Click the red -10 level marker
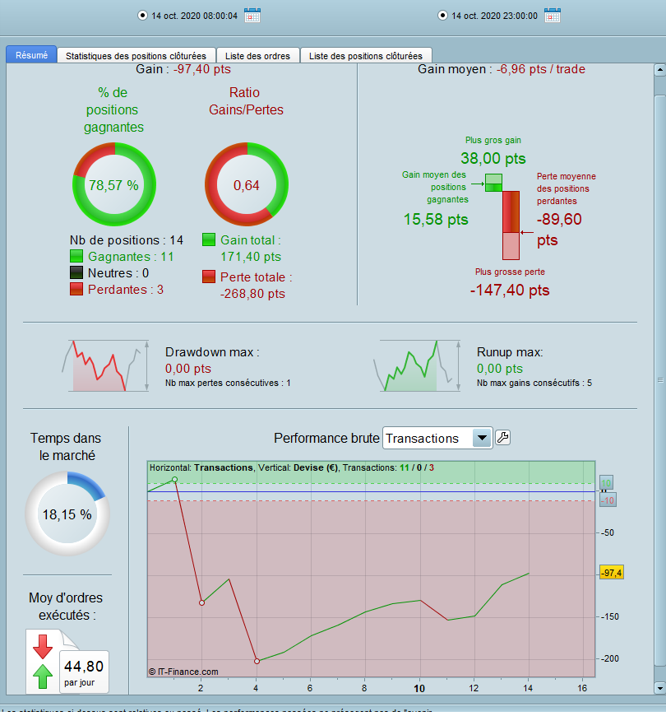The image size is (666, 712). 608,500
